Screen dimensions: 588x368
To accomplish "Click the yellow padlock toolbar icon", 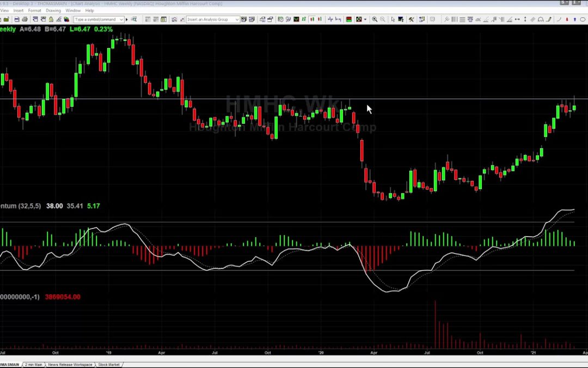I will click(x=51, y=19).
